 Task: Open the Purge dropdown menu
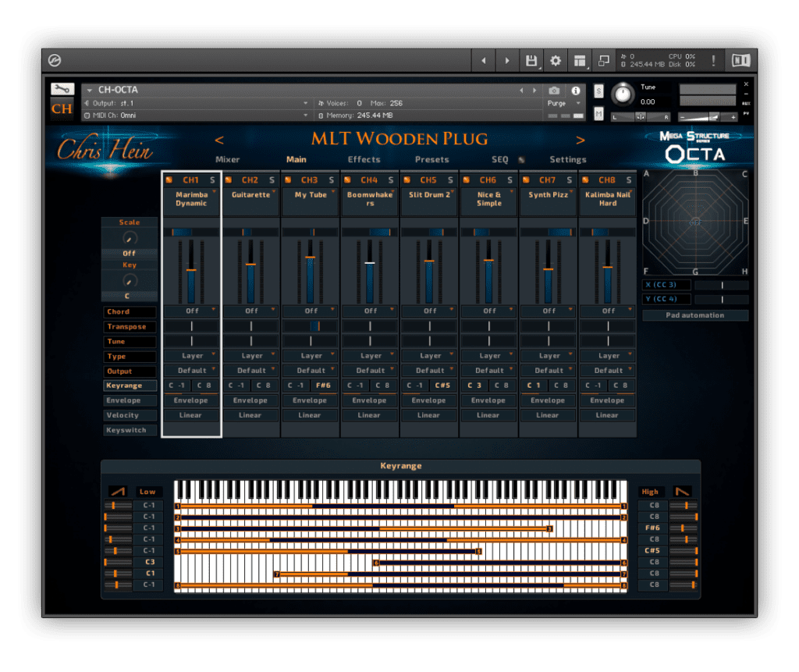pyautogui.click(x=565, y=104)
